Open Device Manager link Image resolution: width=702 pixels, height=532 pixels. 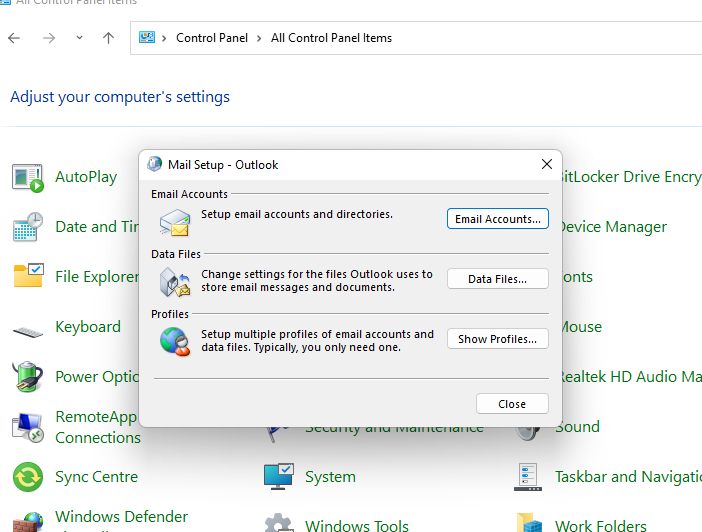coord(615,227)
